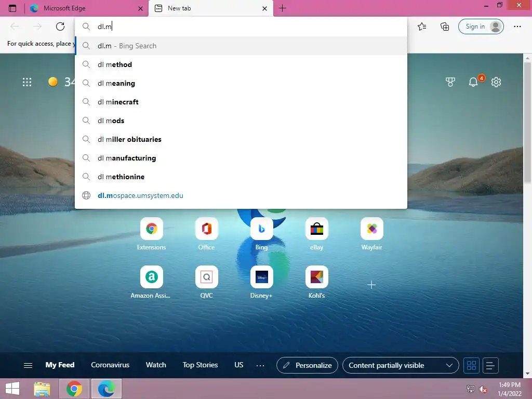Click Microsoft Edge taskbar icon
Screen dimensions: 532x399
coord(107,389)
